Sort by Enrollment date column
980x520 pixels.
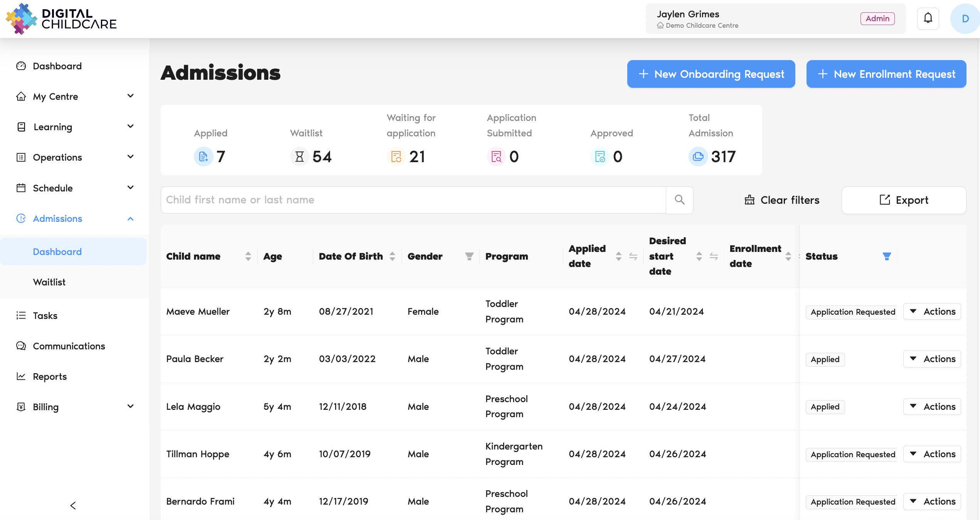point(788,256)
